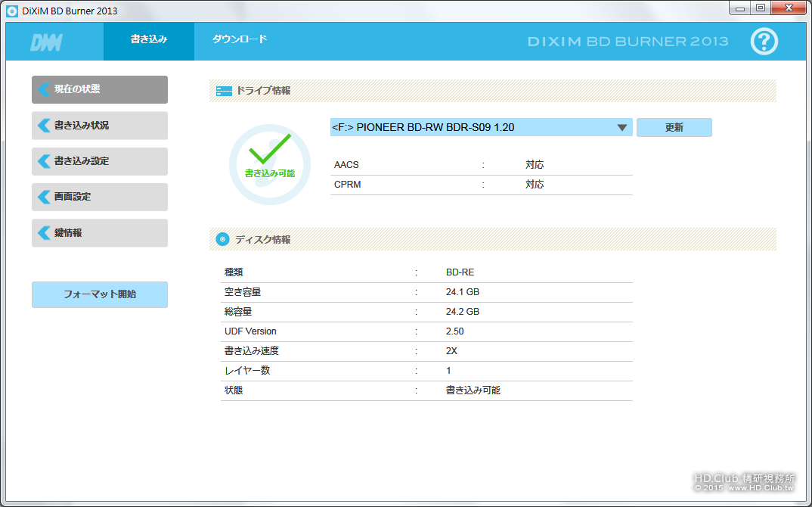The image size is (812, 507).
Task: Switch to the ダウンロード tab
Action: click(239, 39)
